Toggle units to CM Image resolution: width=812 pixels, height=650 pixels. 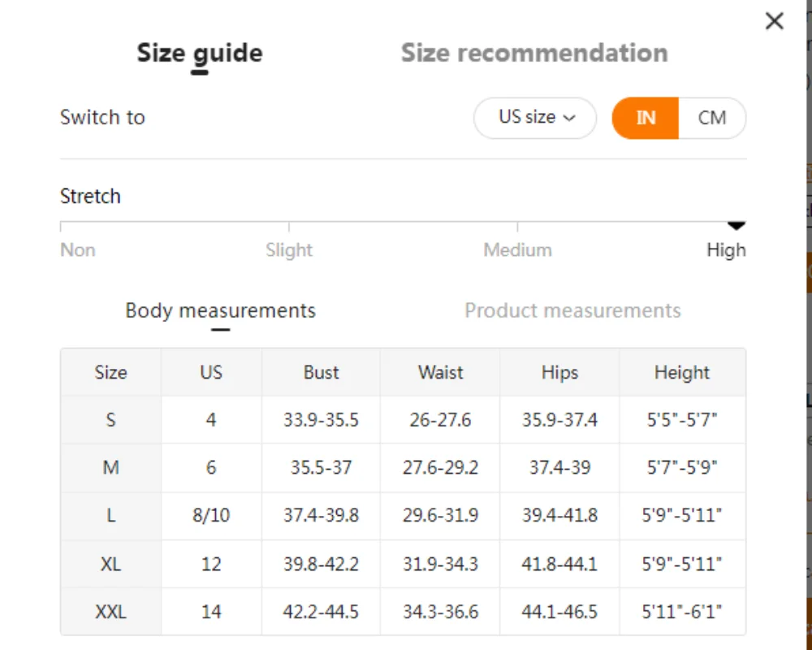click(712, 118)
